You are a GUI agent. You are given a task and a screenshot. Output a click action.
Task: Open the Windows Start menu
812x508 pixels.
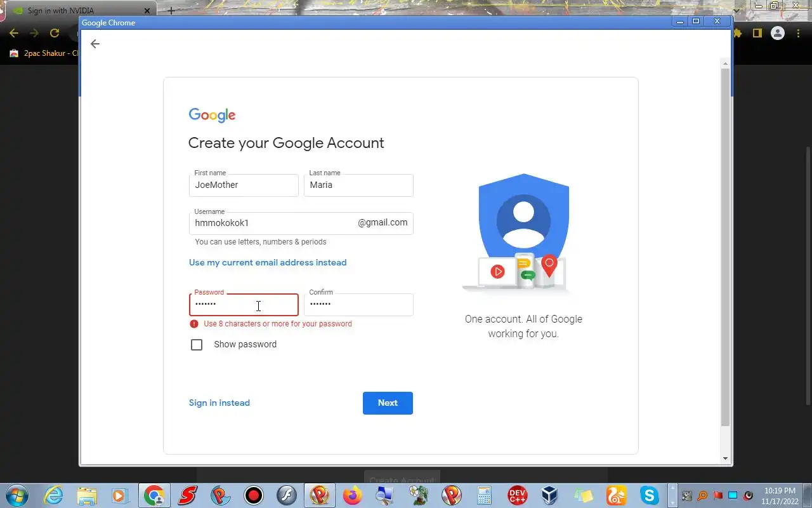16,495
